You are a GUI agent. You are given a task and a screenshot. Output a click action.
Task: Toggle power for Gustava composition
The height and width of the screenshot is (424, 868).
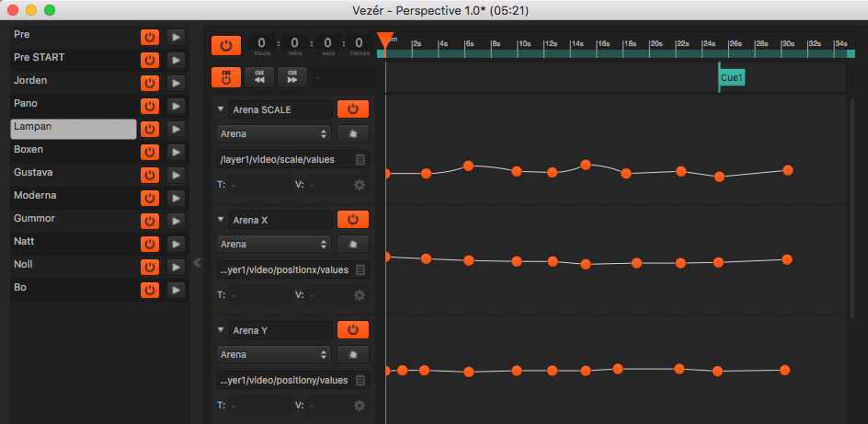(150, 176)
